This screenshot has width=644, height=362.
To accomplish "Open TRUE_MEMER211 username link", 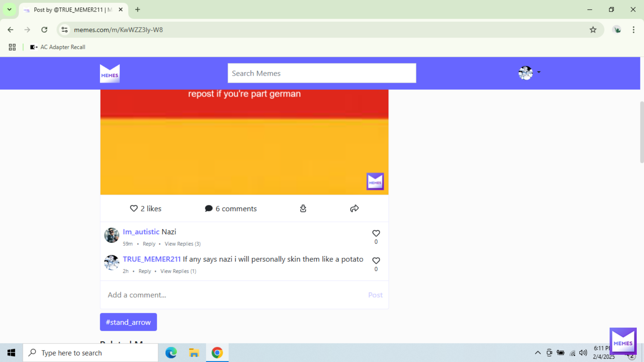I will 152,259.
